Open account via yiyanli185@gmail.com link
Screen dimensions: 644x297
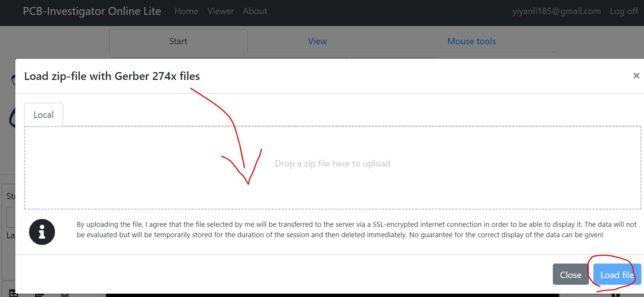pos(556,11)
